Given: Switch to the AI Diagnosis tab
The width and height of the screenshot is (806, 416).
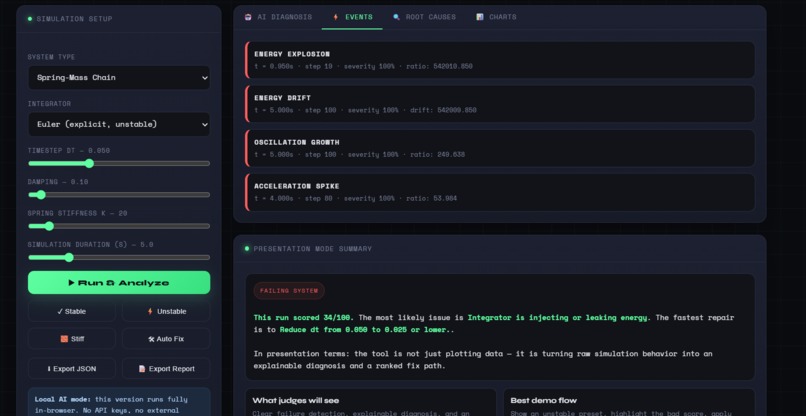Looking at the screenshot, I should [x=278, y=17].
